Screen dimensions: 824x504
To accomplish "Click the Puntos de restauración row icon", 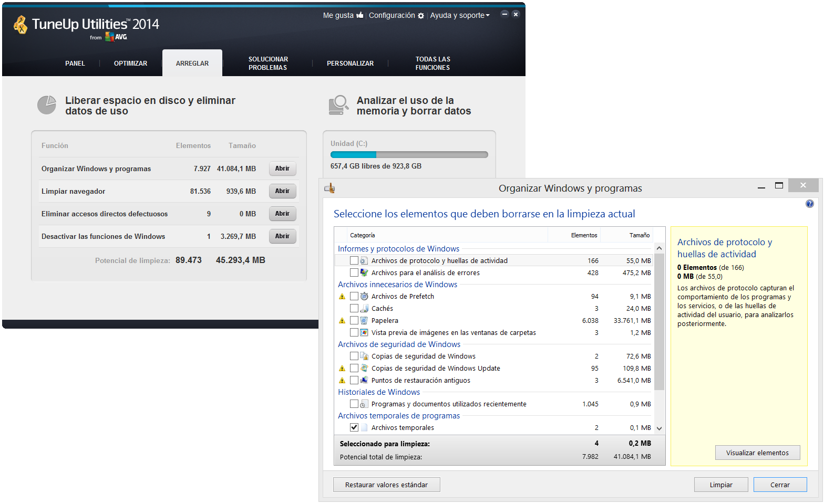I will point(364,380).
